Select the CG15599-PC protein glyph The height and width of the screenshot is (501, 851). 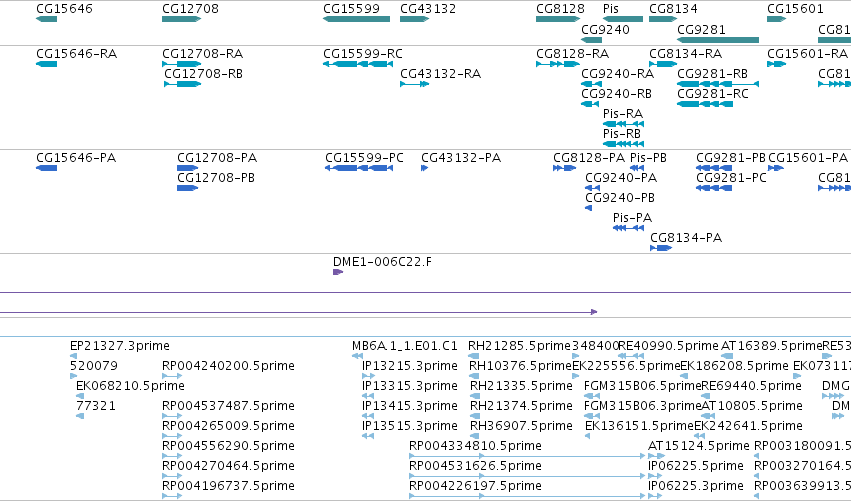coord(359,168)
